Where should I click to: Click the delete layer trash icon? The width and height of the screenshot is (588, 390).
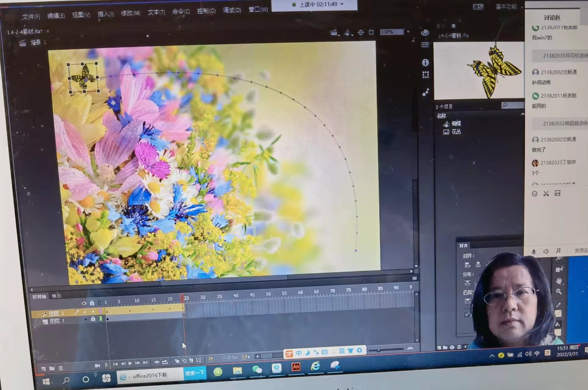point(61,368)
